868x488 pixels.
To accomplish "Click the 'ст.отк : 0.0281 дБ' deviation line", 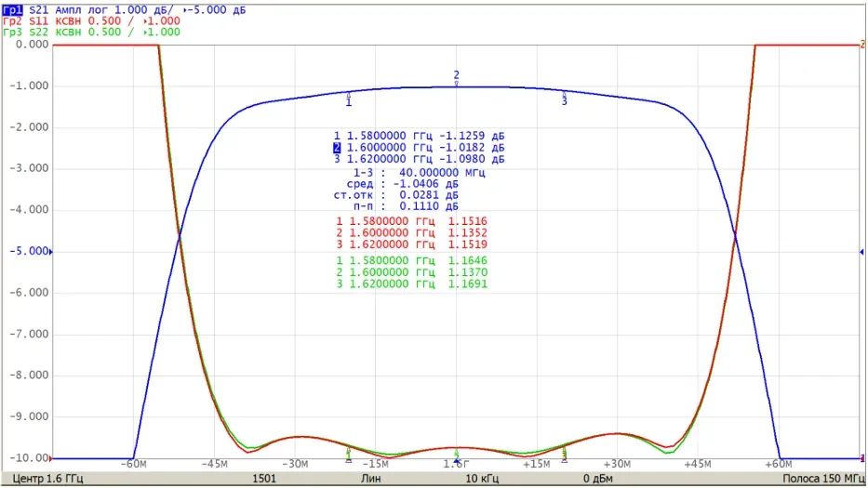I will click(395, 195).
